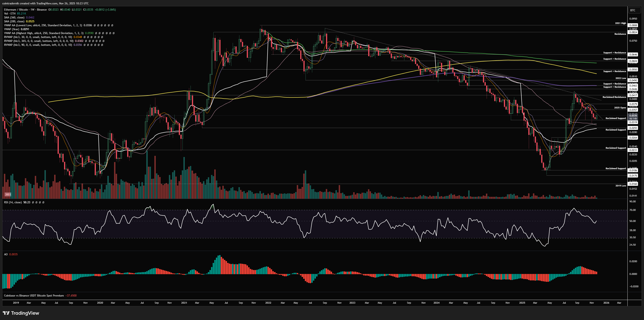644x320 pixels.
Task: Click the 2022 Low line text label
Action: (620, 78)
